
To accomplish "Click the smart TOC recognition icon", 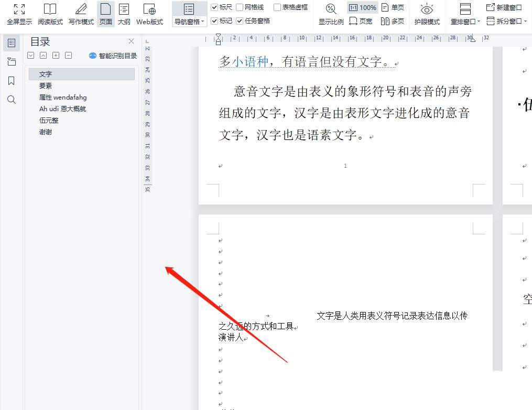I will [92, 56].
